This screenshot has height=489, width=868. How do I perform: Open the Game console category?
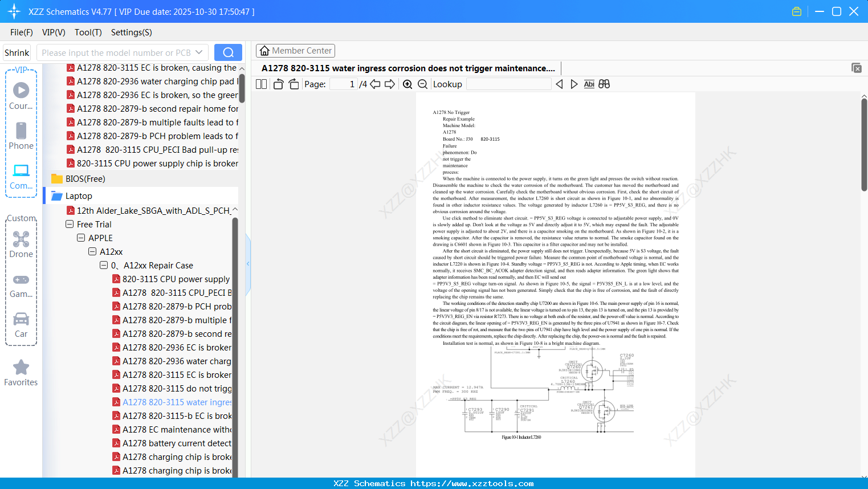[21, 286]
